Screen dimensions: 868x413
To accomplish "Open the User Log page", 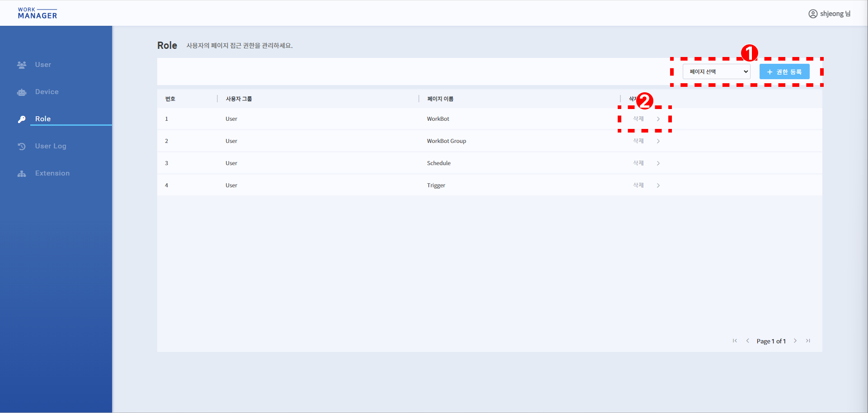I will click(51, 146).
